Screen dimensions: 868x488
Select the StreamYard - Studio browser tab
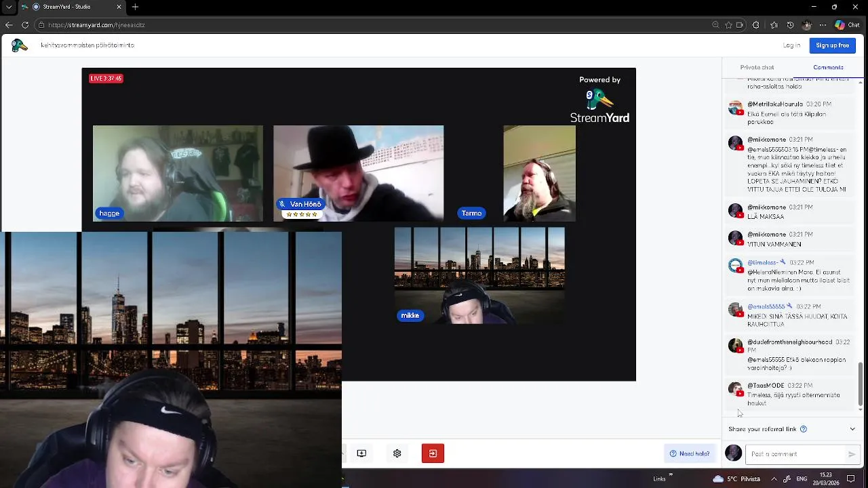tap(72, 7)
